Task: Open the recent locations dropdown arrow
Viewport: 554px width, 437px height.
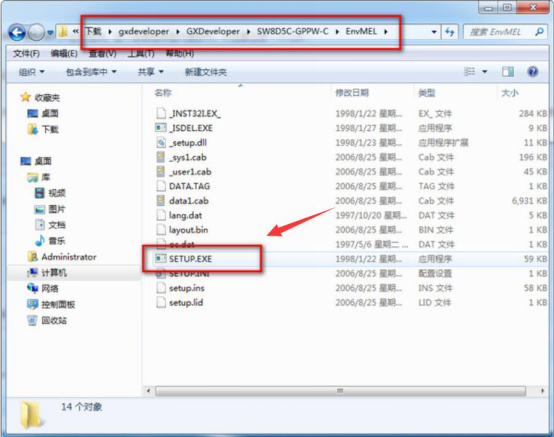Action: pyautogui.click(x=50, y=33)
